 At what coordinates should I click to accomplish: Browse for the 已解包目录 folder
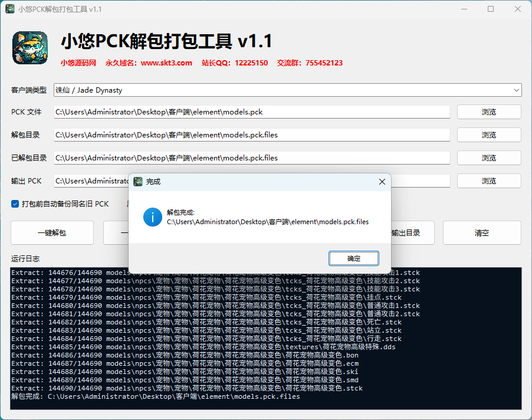489,158
